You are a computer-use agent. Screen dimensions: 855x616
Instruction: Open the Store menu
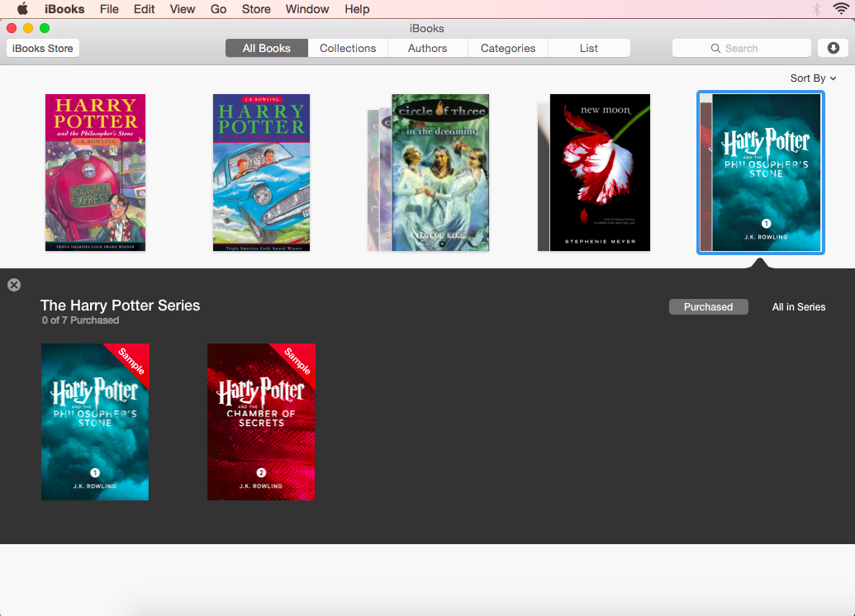click(256, 9)
